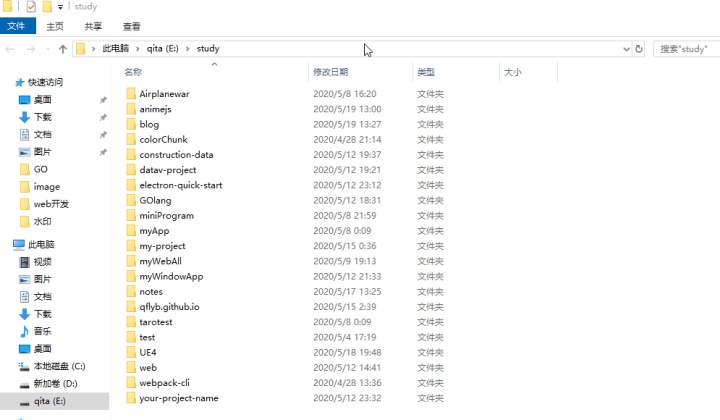Click the UE4 folder icon
Image resolution: width=720 pixels, height=420 pixels.
(x=131, y=353)
